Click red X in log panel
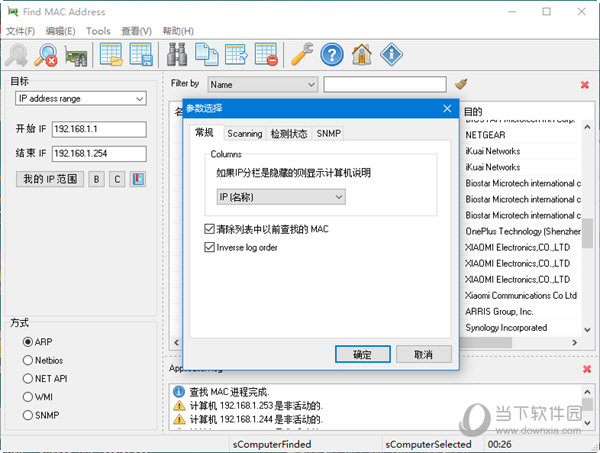Viewport: 600px width, 453px height. (587, 369)
